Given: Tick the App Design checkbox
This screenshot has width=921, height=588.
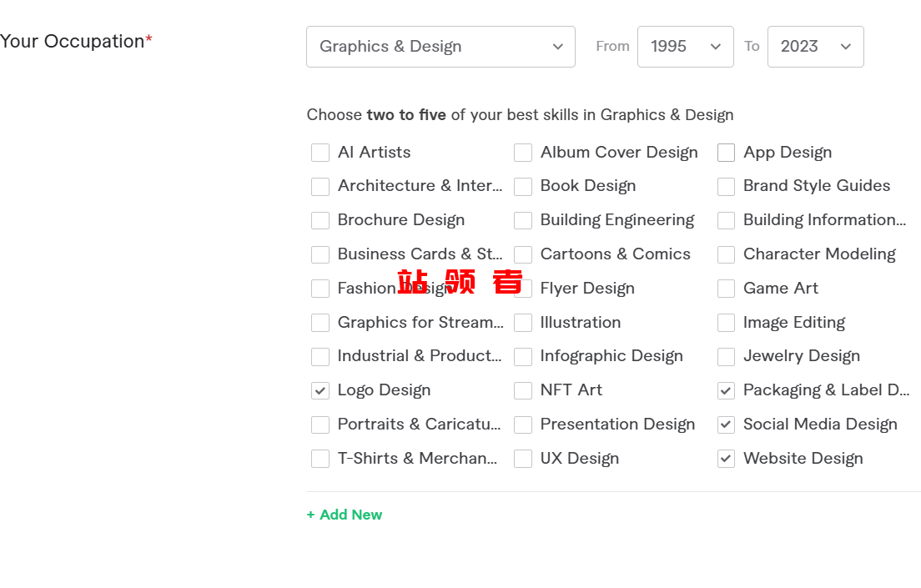Looking at the screenshot, I should 727,153.
